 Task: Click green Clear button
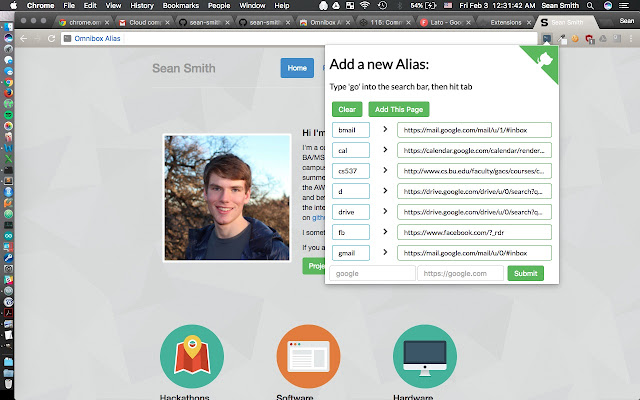coord(347,109)
